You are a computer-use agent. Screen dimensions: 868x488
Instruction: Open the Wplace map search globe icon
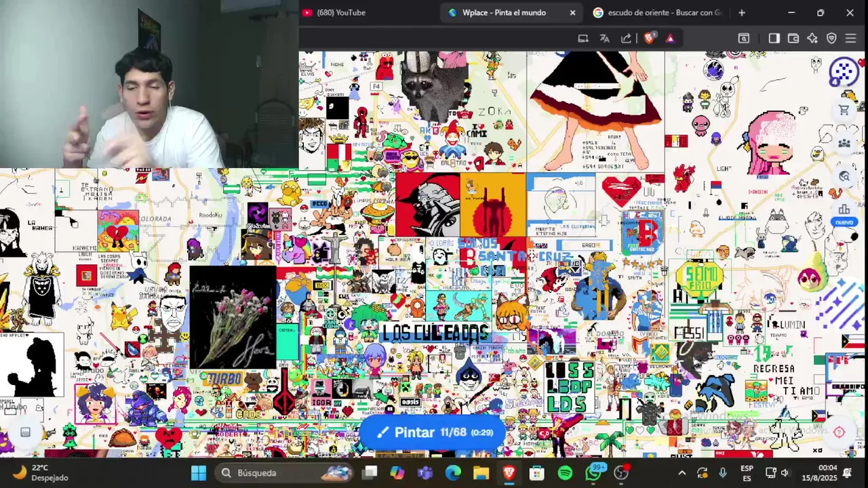[844, 176]
